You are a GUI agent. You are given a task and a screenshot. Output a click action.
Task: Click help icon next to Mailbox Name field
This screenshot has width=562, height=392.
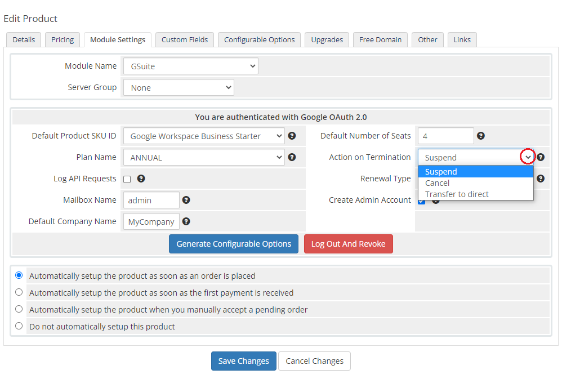[x=186, y=200]
